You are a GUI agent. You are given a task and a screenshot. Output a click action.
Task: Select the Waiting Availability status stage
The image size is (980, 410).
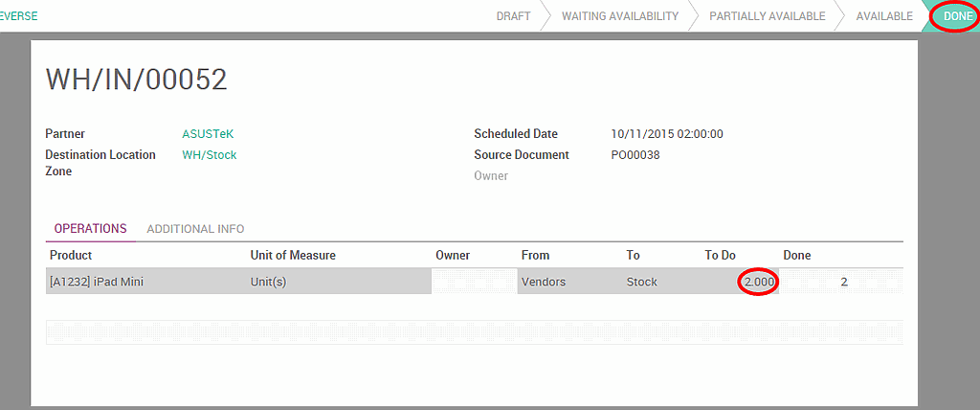tap(619, 16)
